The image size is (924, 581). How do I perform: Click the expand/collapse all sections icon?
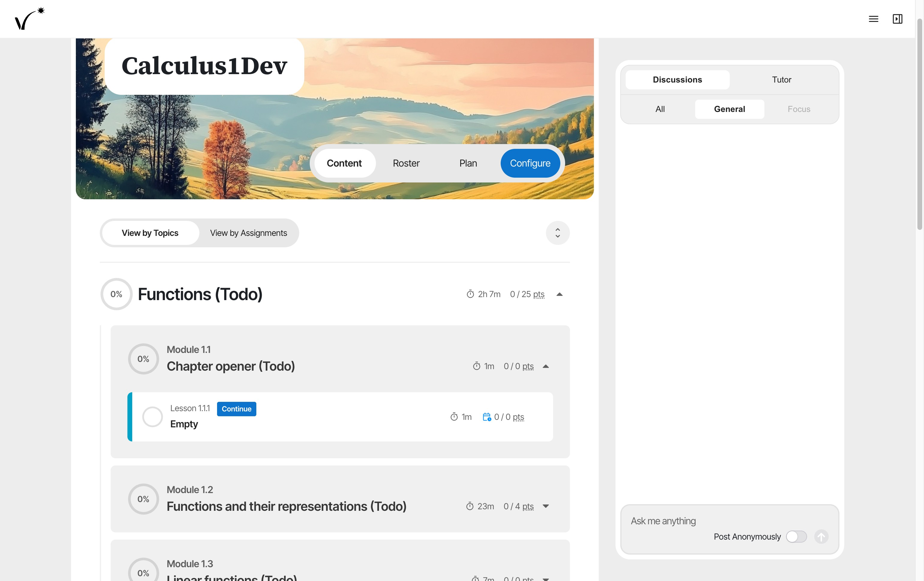(x=558, y=233)
